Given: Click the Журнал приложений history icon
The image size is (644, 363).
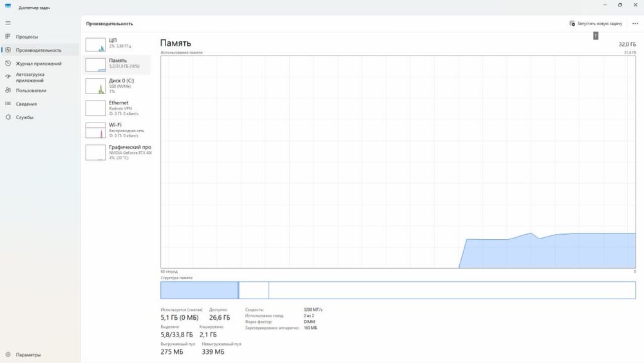Looking at the screenshot, I should coord(8,64).
